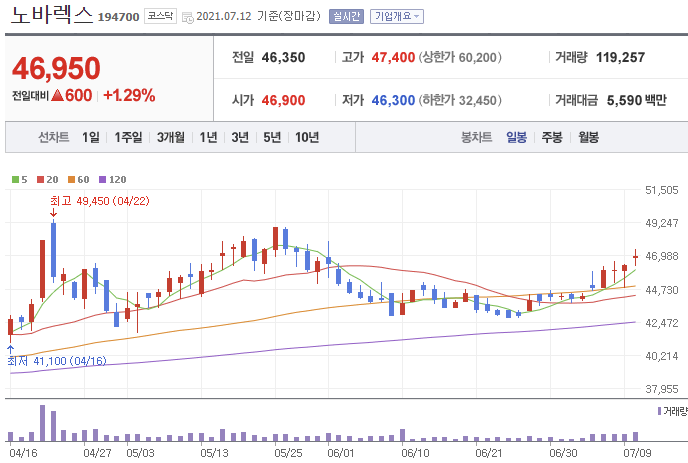Select the 1주일 line chart period
Screen dimensions: 688x463
pos(128,137)
